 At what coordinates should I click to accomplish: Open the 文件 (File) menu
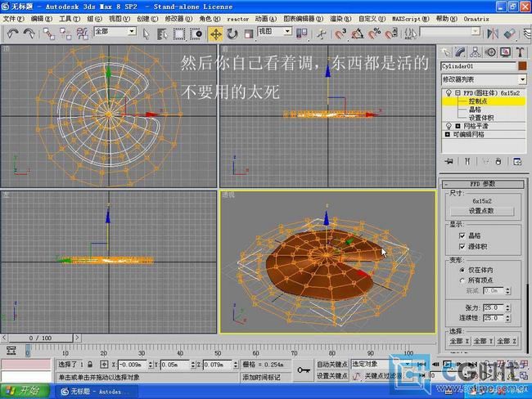pyautogui.click(x=13, y=19)
